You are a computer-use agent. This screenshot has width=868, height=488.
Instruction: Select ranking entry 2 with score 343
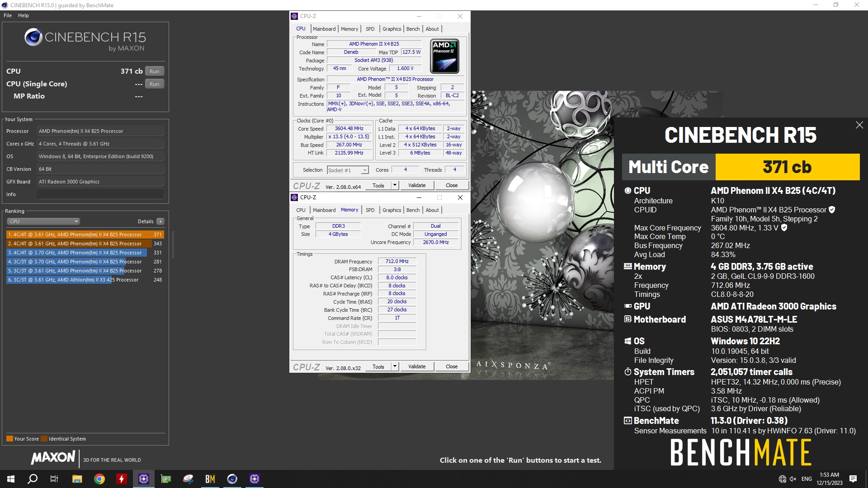[x=85, y=244]
